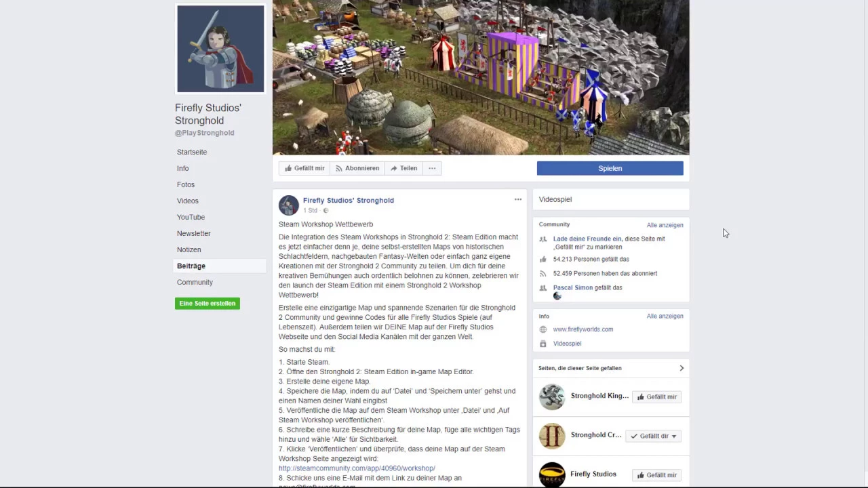The image size is (868, 488).
Task: Click Pascal Simon's small avatar
Action: [x=557, y=296]
